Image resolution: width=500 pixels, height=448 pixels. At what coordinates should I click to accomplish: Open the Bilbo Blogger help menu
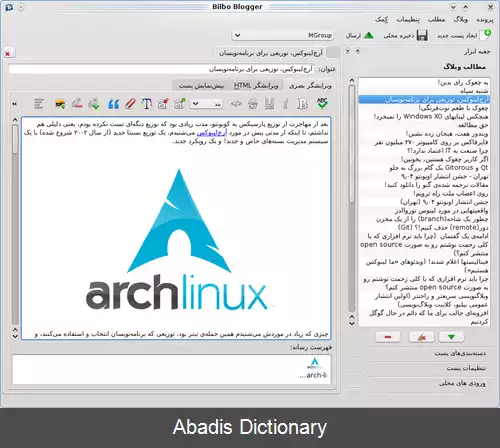pos(381,20)
